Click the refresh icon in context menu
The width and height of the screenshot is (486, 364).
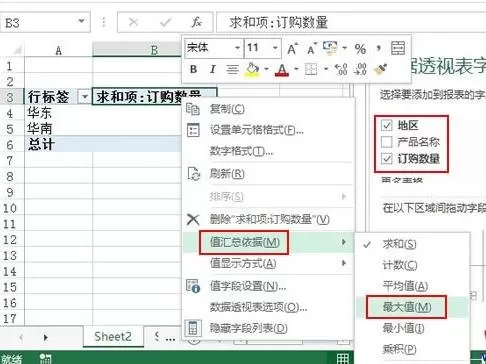point(194,174)
